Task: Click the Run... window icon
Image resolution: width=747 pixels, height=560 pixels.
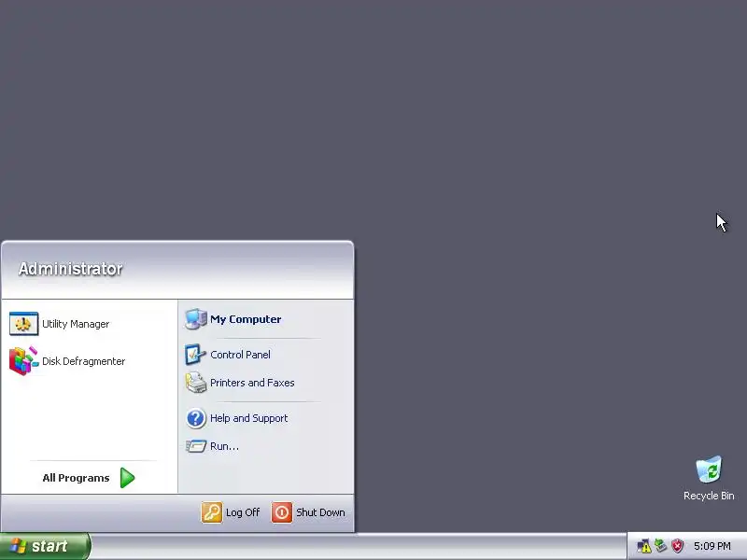Action: click(196, 446)
